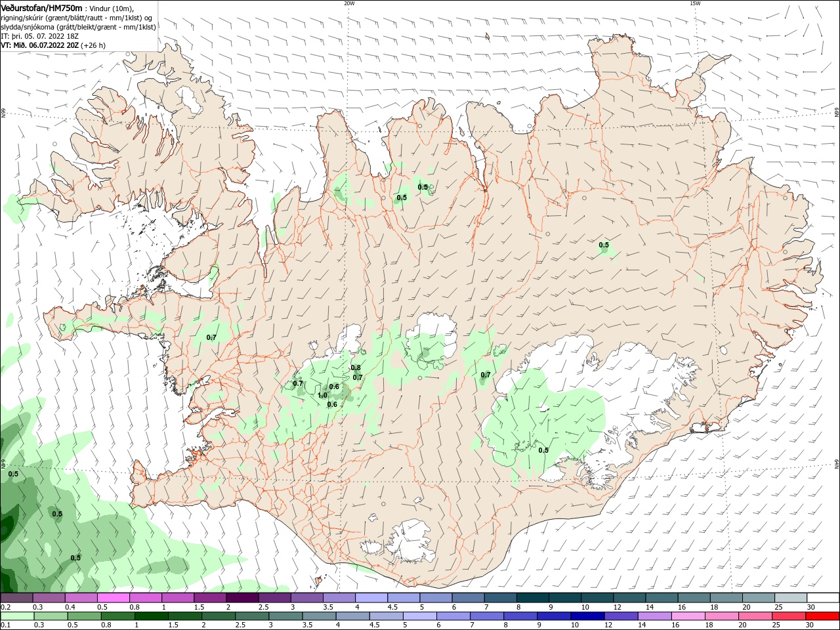Select the lavender 4 swatch in upper legend row
The width and height of the screenshot is (840, 630).
tap(371, 598)
